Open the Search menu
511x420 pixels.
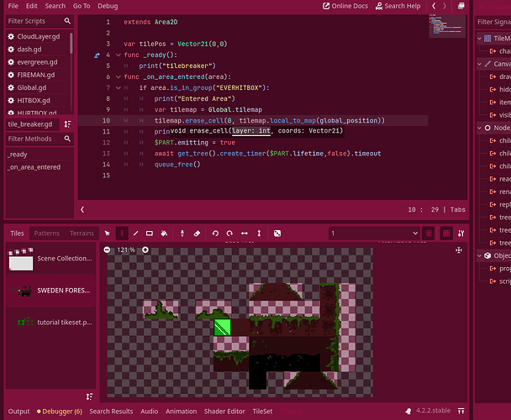tap(55, 6)
